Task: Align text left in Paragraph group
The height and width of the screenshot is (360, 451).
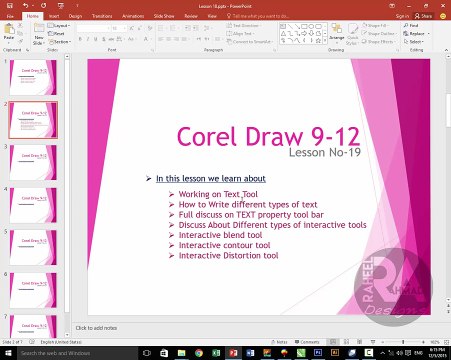Action: [161, 39]
